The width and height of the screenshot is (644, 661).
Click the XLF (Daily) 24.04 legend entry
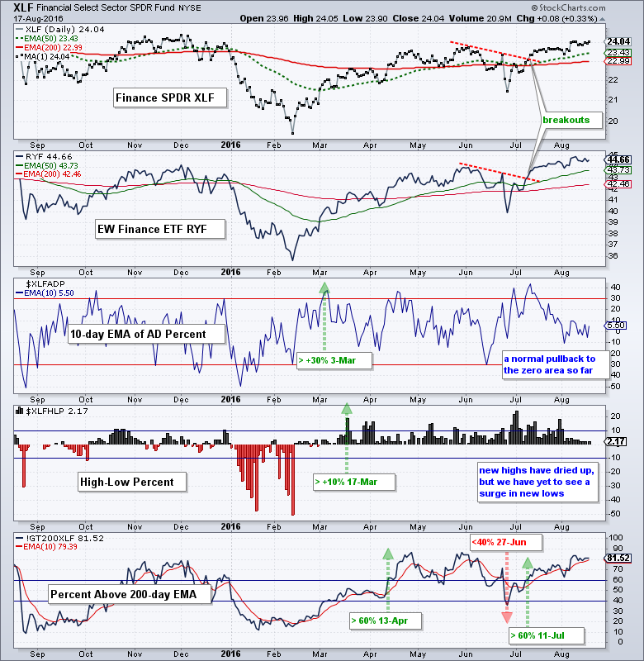(59, 30)
